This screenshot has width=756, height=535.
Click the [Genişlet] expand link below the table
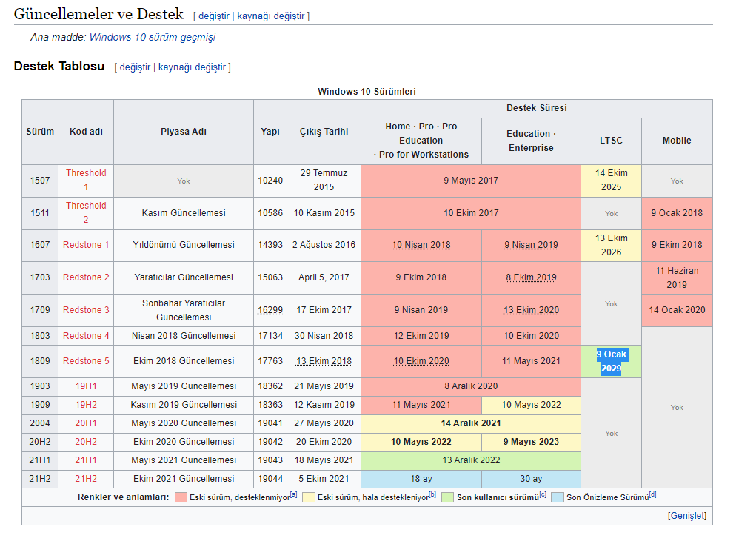pos(686,516)
